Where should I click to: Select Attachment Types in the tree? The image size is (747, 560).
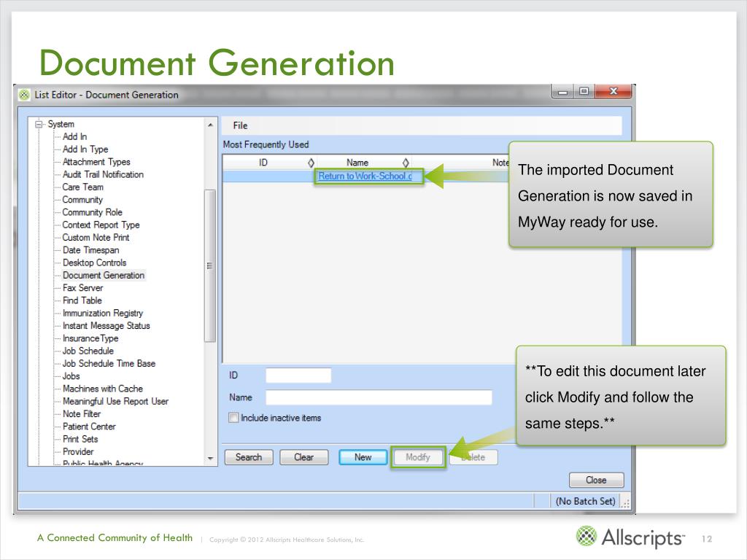point(96,162)
